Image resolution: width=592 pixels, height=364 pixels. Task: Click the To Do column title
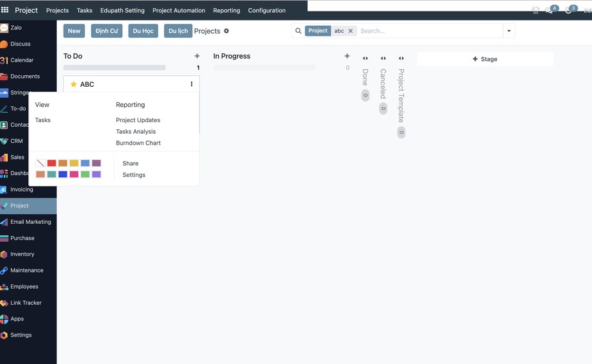tap(73, 56)
